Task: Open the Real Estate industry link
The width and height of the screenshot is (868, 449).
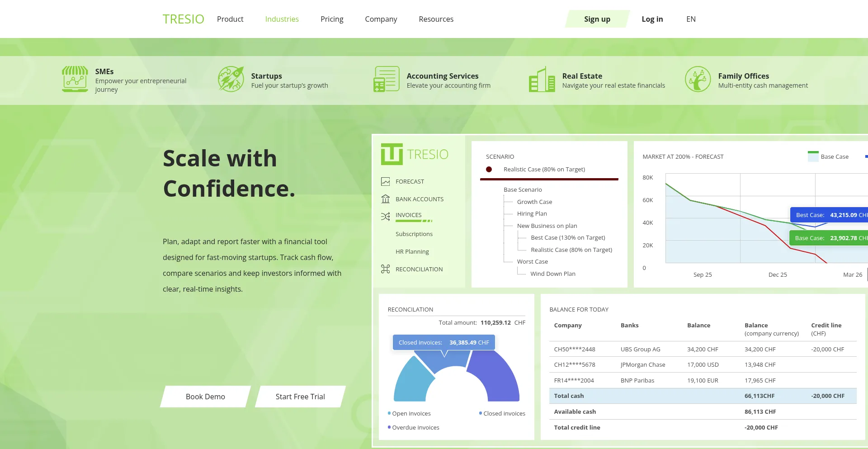Action: click(597, 80)
